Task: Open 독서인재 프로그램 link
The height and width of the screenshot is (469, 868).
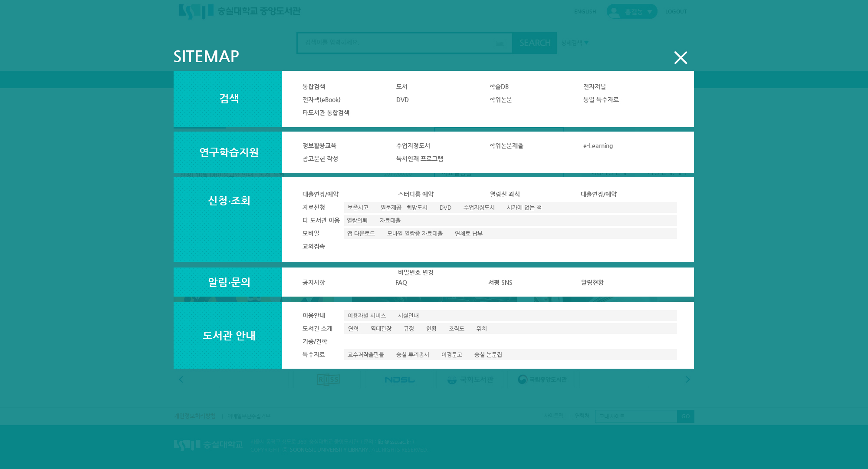Action: 420,159
